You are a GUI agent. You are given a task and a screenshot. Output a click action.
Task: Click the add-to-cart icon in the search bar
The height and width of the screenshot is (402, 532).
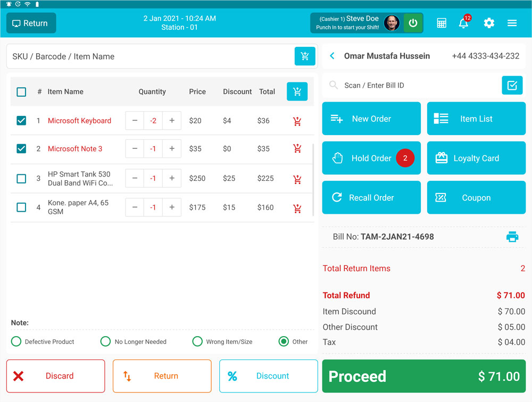[305, 56]
